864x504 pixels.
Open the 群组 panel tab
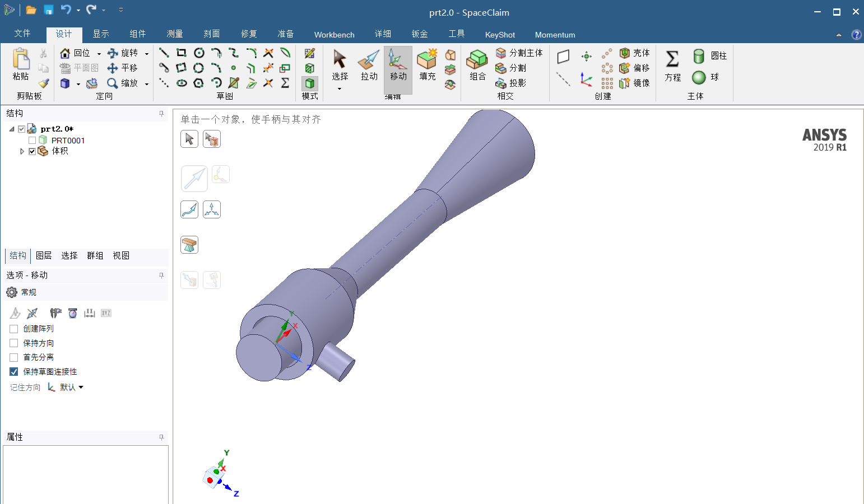(95, 255)
